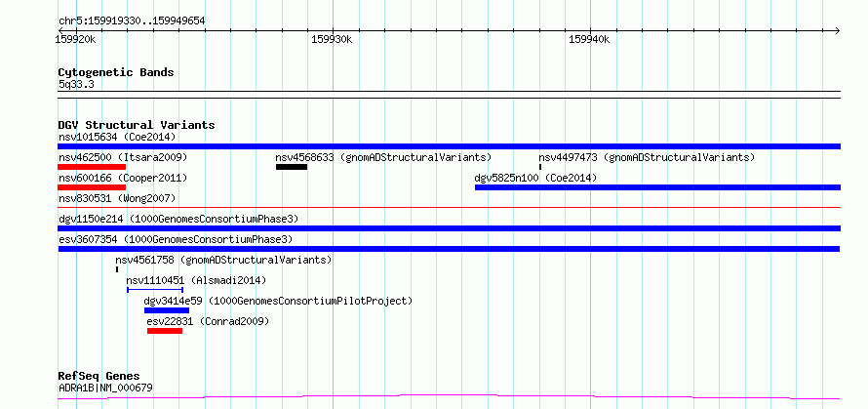The image size is (868, 409).
Task: Click the ADRA1B magenta gene track line
Action: [x=449, y=397]
